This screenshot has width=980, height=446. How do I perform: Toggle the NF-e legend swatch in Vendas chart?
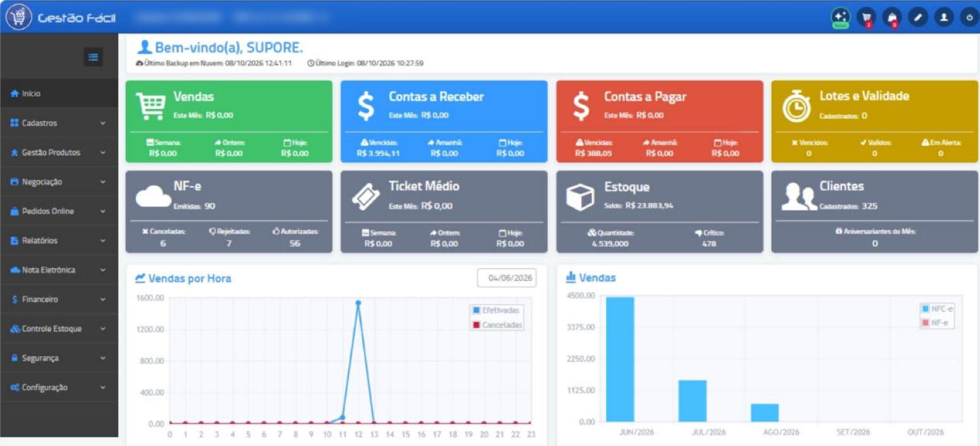click(925, 323)
